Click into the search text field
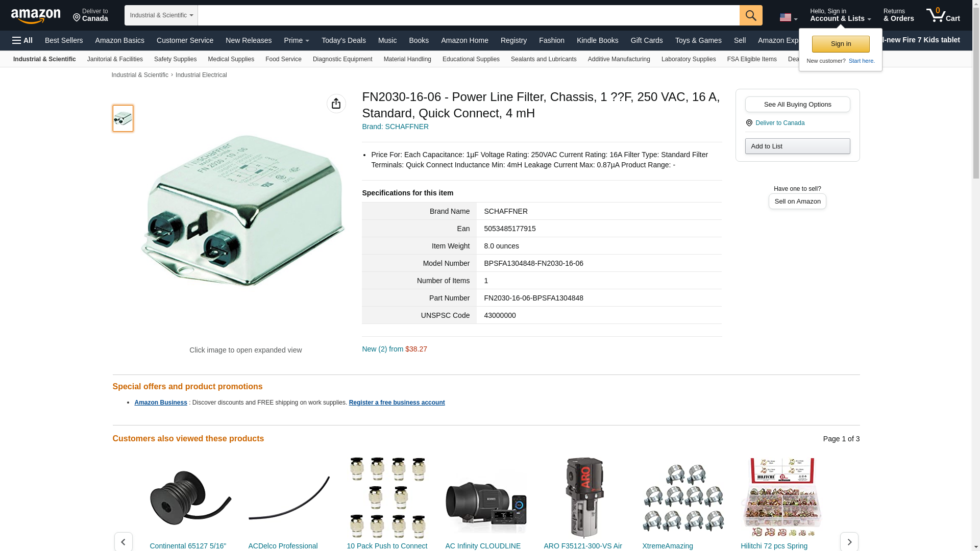 (469, 15)
